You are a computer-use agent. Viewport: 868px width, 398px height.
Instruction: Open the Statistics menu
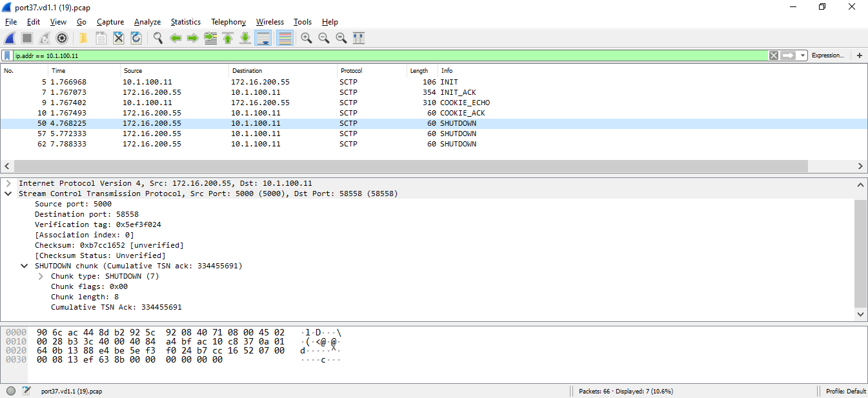click(x=185, y=21)
